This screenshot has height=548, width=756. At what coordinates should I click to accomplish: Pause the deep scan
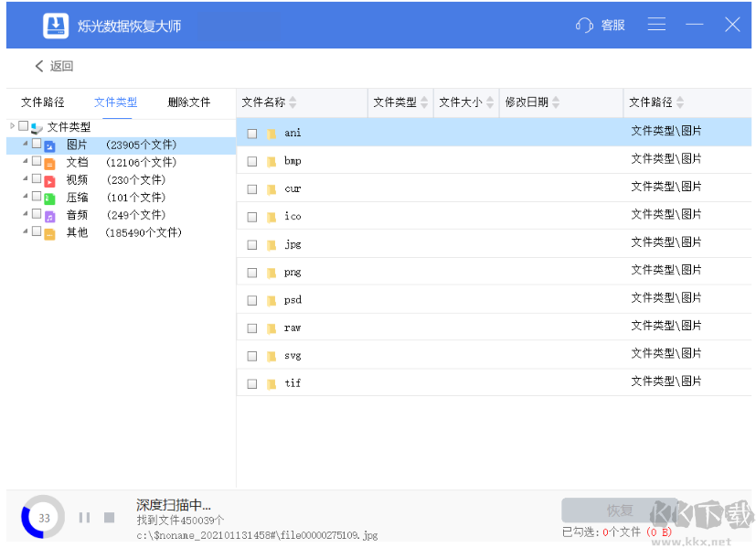tap(83, 517)
